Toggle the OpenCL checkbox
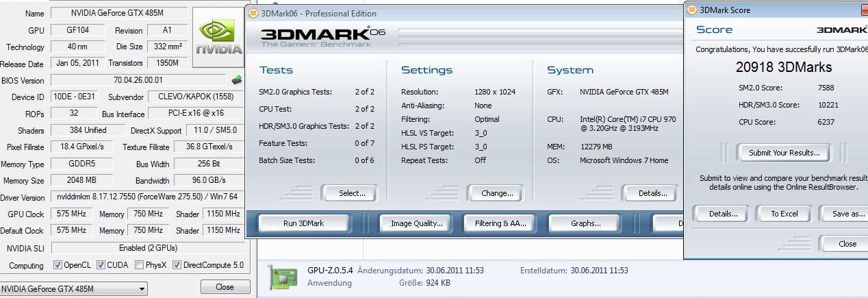Viewport: 868px width, 298px height. pyautogui.click(x=57, y=265)
